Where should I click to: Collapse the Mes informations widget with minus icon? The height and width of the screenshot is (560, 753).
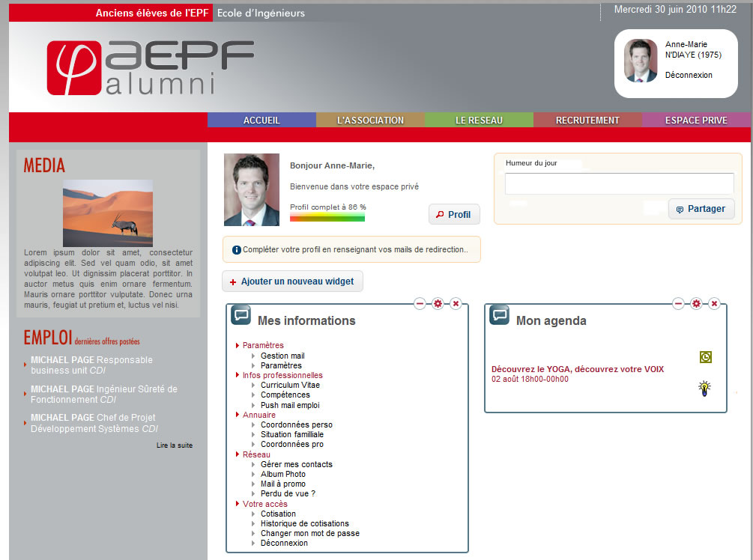pos(420,303)
